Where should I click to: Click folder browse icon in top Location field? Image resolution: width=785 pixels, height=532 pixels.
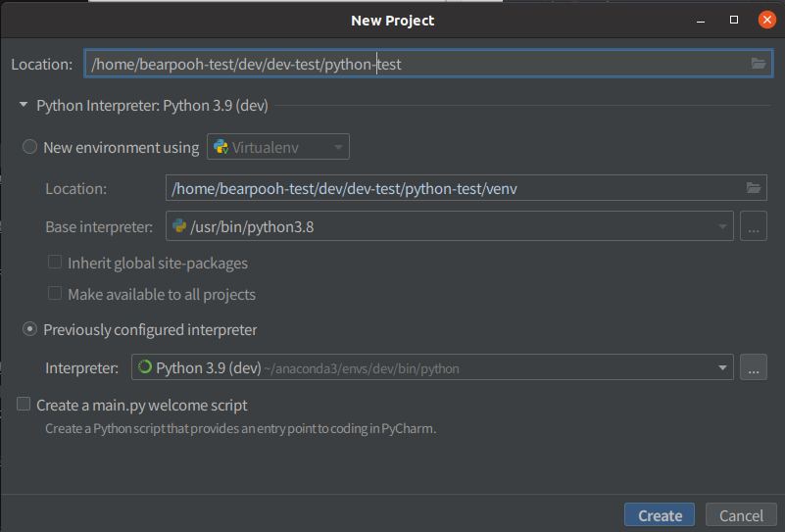click(758, 64)
